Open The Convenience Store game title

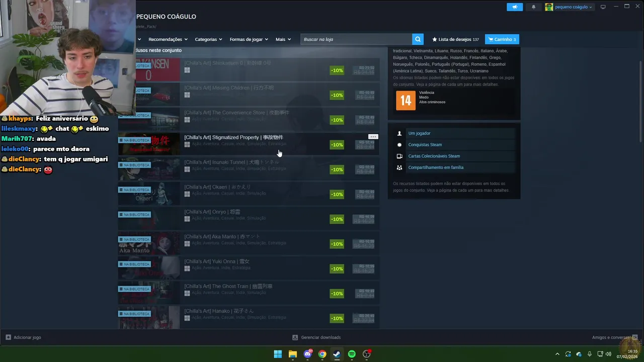click(236, 113)
